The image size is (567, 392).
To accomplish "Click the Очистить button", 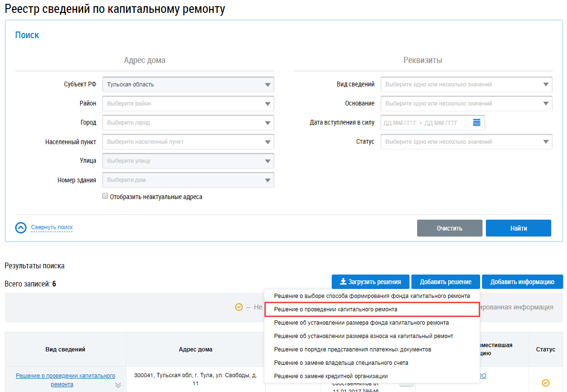I will point(450,228).
